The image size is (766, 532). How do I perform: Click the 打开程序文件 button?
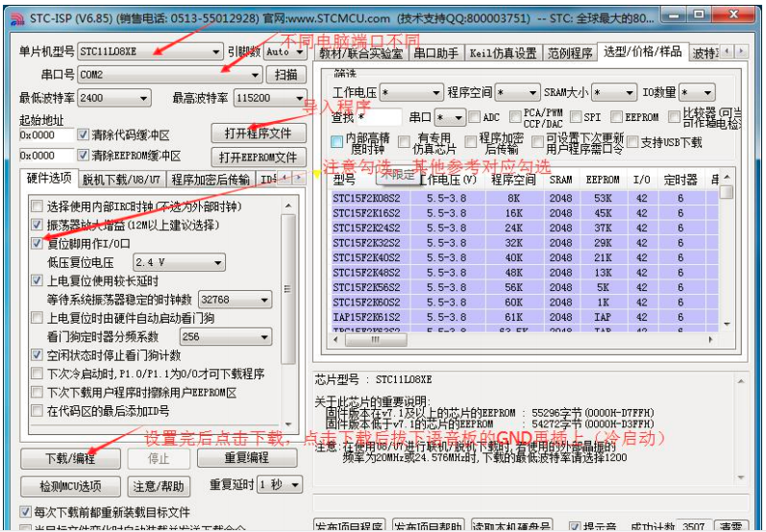(259, 133)
